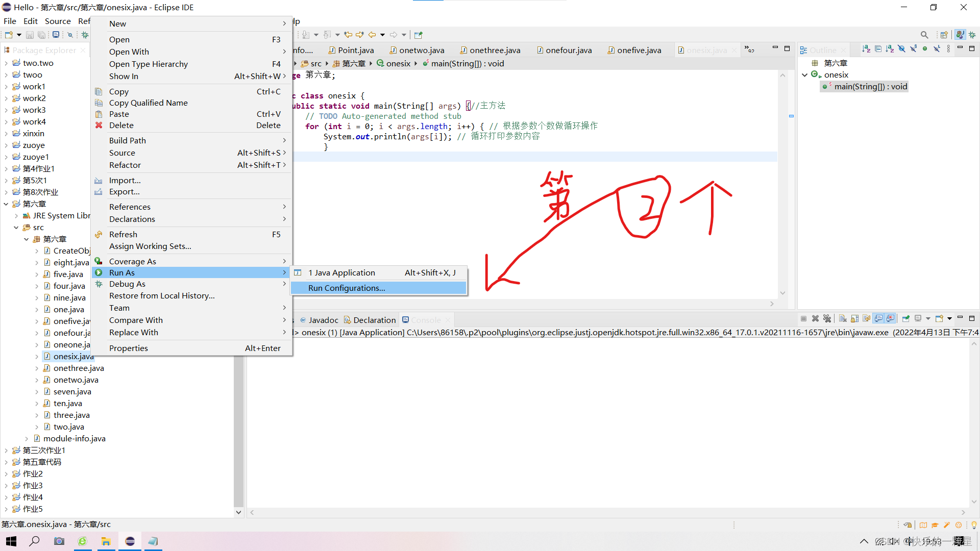Open Eclipse from the Windows taskbar
The image size is (980, 551).
tap(130, 541)
